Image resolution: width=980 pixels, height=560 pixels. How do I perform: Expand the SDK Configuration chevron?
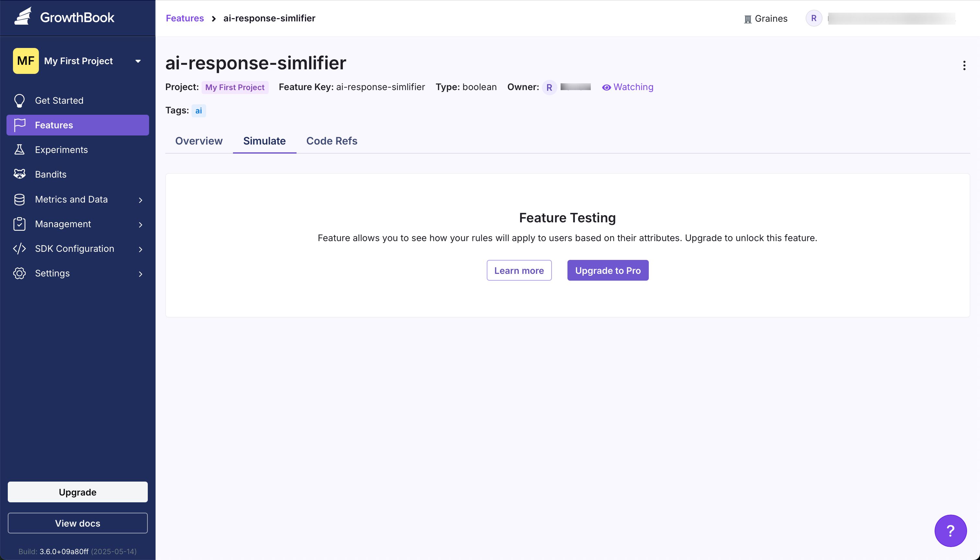(140, 249)
